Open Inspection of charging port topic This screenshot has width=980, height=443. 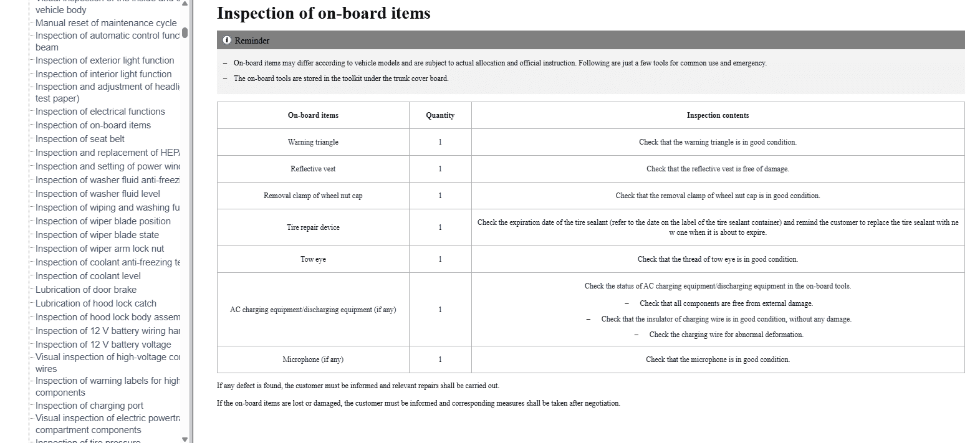(x=89, y=406)
